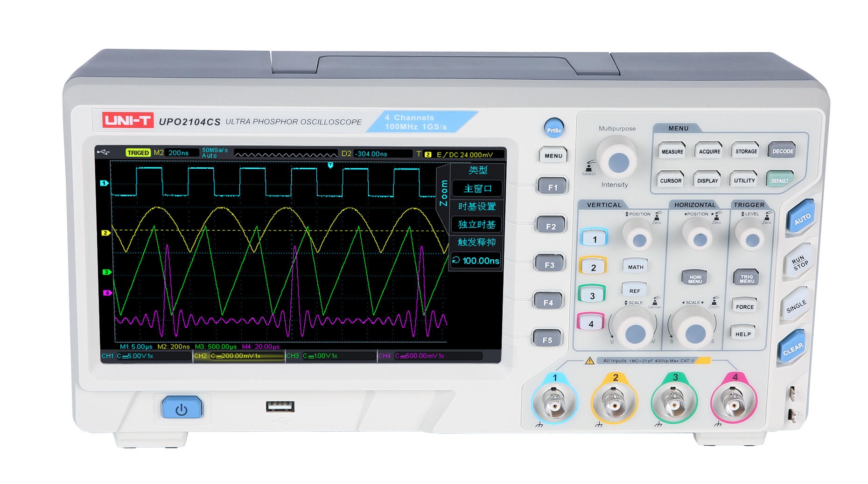This screenshot has width=868, height=484.
Task: Click the MENU button beside the screen
Action: (x=553, y=155)
